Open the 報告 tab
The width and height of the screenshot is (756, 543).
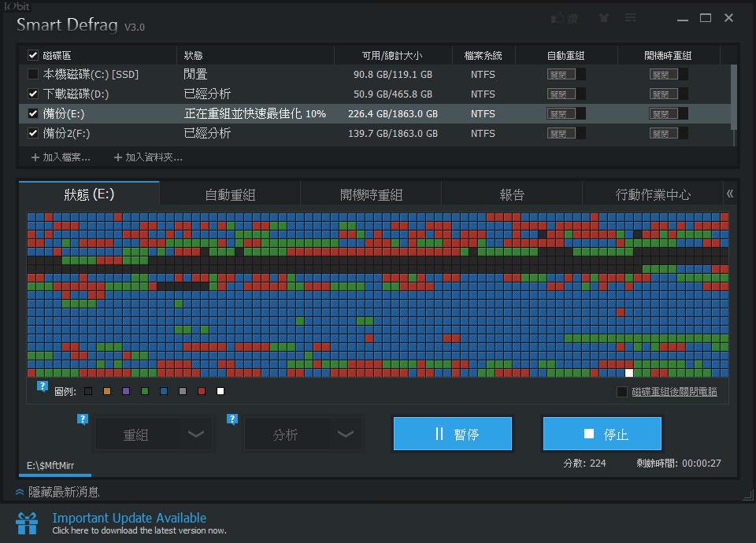[x=512, y=194]
